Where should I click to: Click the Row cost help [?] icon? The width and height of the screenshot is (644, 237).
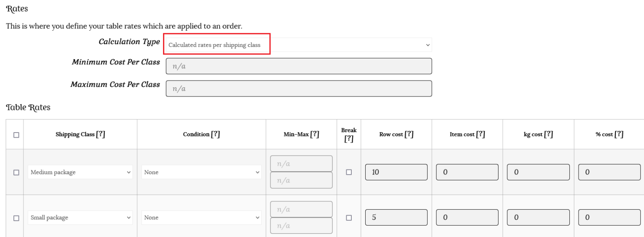(x=409, y=134)
